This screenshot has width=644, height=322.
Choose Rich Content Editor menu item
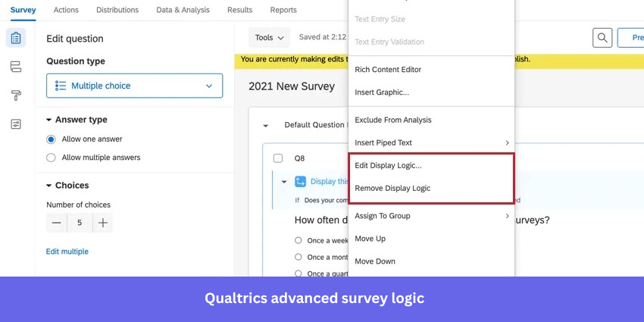pos(431,70)
